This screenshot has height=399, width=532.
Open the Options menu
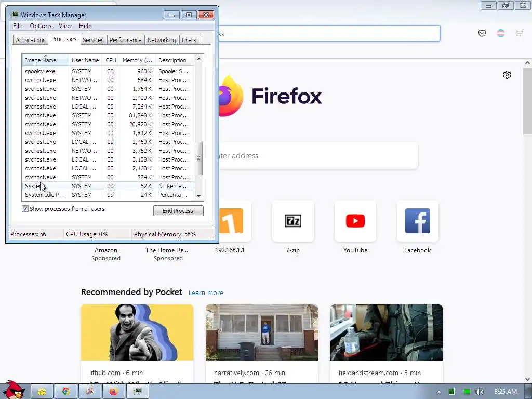tap(41, 26)
